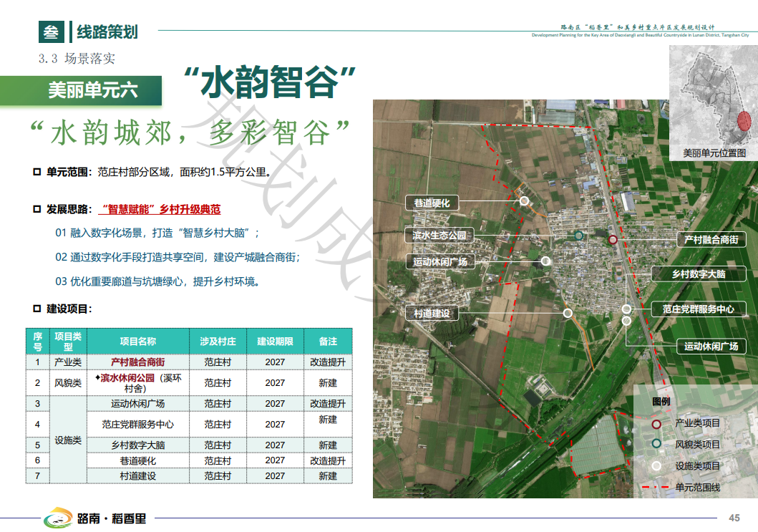Click the red map marker for 产村融合商街
Screen dimensions: 758x532
(613, 240)
